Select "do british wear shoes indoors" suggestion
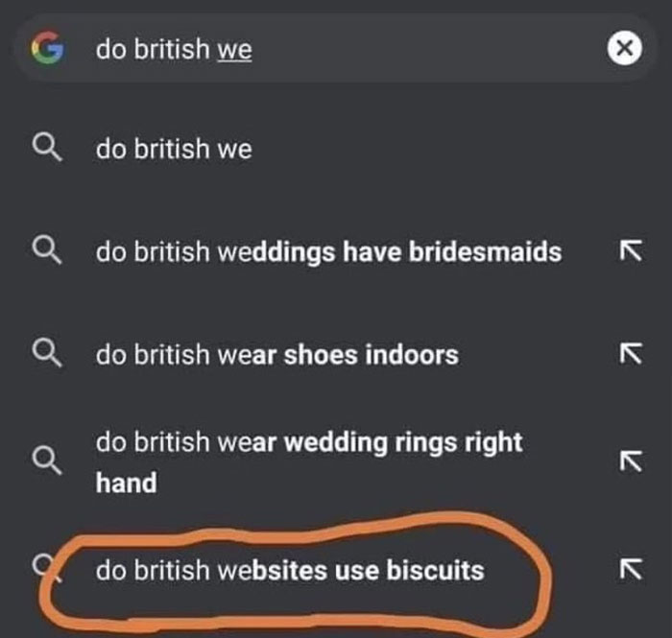Image resolution: width=672 pixels, height=638 pixels. pos(276,355)
